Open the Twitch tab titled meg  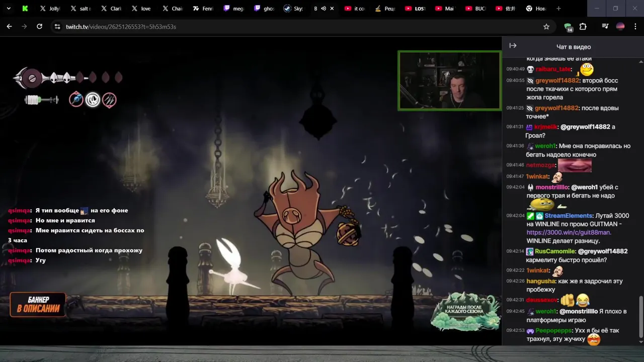tap(233, 9)
